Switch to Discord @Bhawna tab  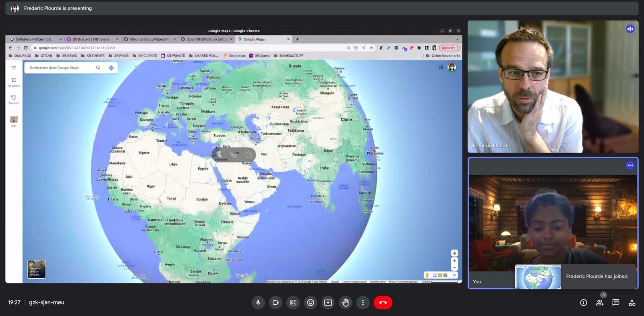tap(93, 39)
